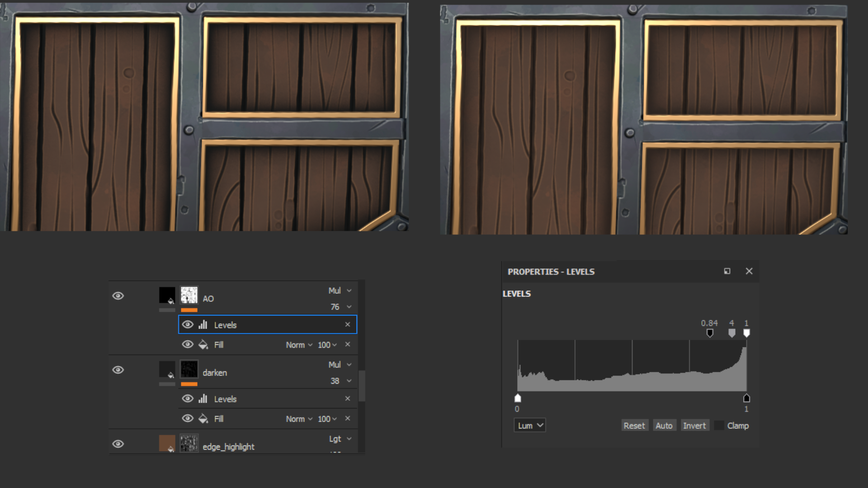Toggle visibility of the edge_highlight layer
Viewport: 868px width, 488px height.
(x=118, y=444)
